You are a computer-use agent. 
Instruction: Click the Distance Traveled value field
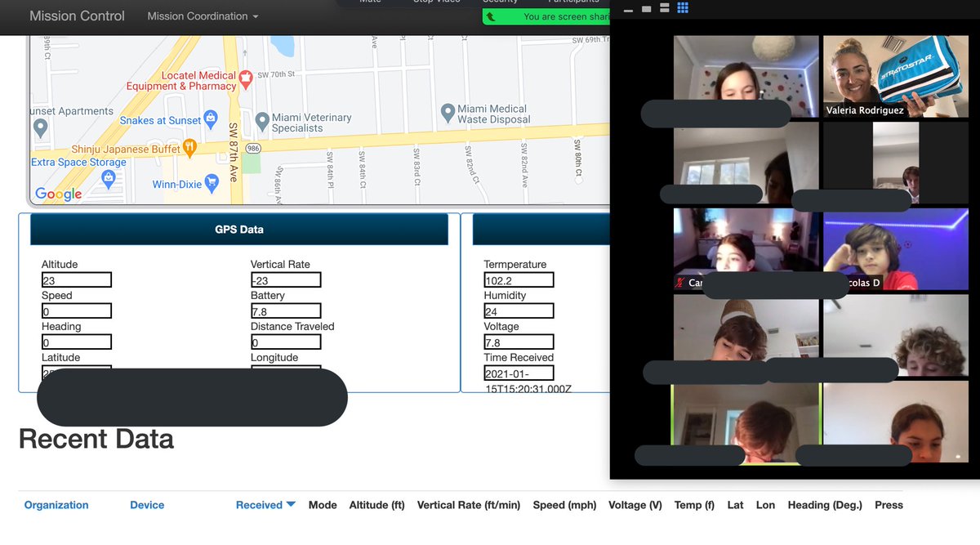tap(286, 342)
